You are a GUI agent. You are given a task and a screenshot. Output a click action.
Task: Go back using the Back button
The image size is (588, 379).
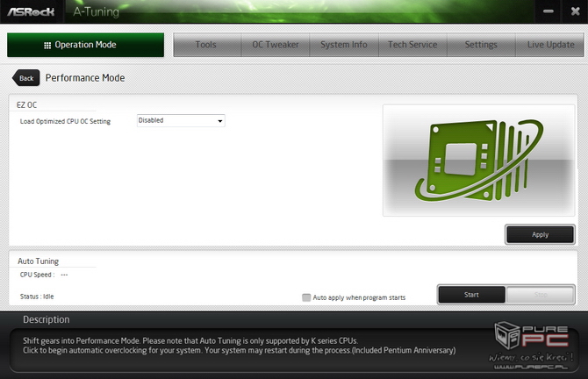pyautogui.click(x=25, y=78)
